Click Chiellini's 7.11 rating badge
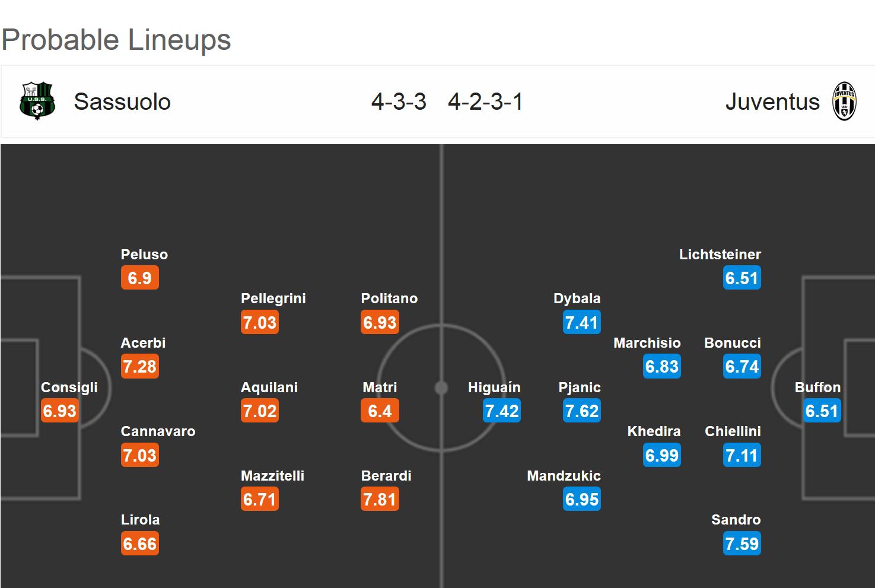Screen dimensions: 875x588 tap(742, 456)
